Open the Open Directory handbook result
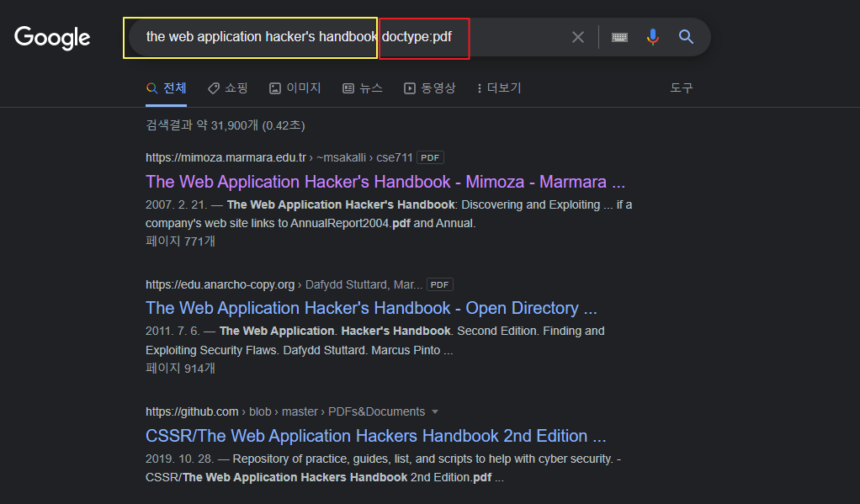The width and height of the screenshot is (860, 504). (371, 308)
